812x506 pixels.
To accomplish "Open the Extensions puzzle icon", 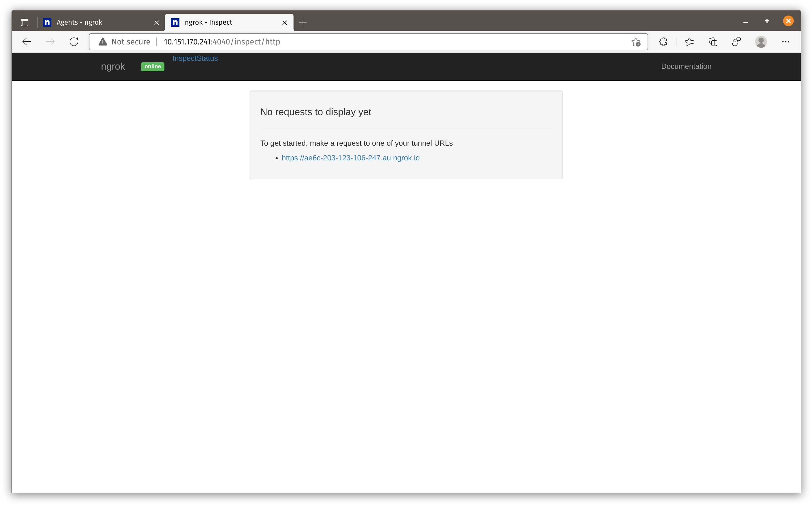I will tap(663, 42).
